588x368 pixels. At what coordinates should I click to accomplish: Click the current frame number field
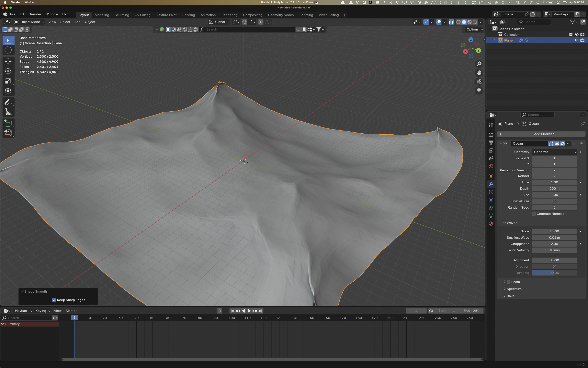point(416,311)
